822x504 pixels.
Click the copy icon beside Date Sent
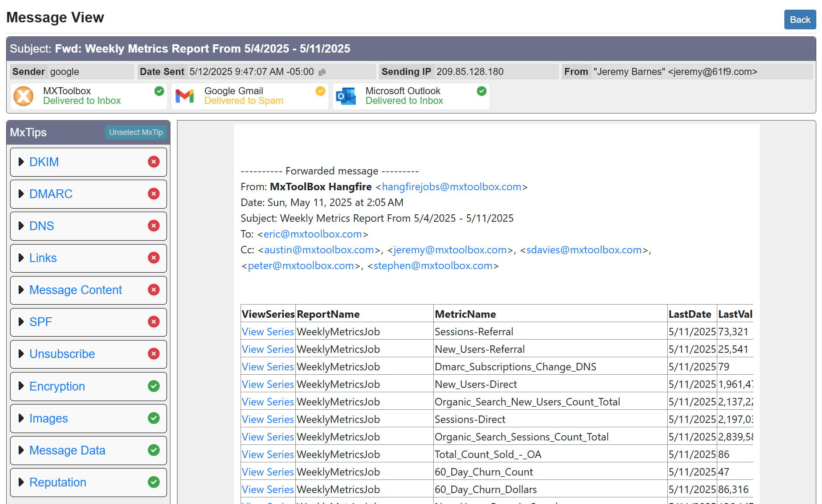click(x=322, y=72)
